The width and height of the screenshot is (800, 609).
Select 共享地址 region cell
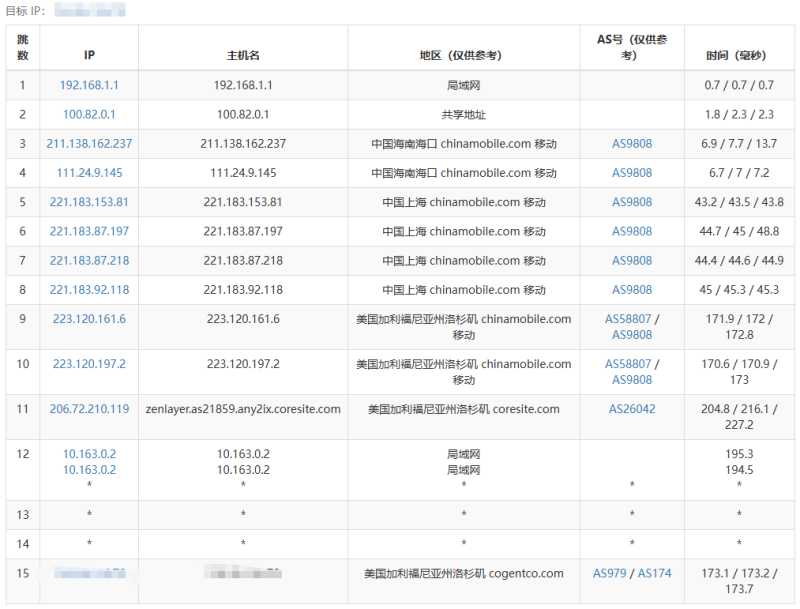tap(463, 114)
